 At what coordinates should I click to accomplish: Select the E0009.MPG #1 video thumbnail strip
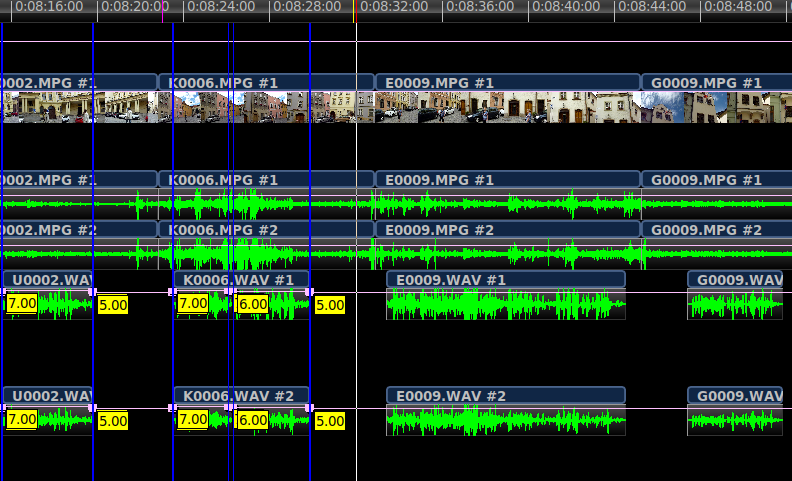[x=507, y=107]
